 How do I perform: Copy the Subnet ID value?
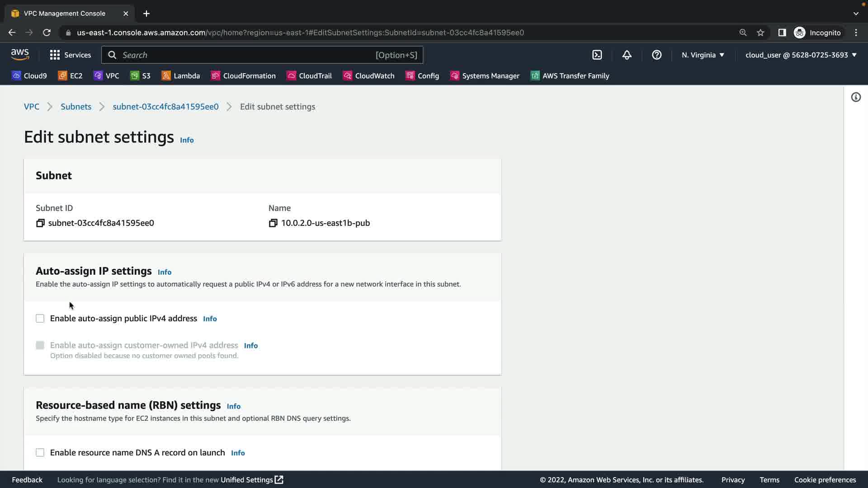pos(40,223)
